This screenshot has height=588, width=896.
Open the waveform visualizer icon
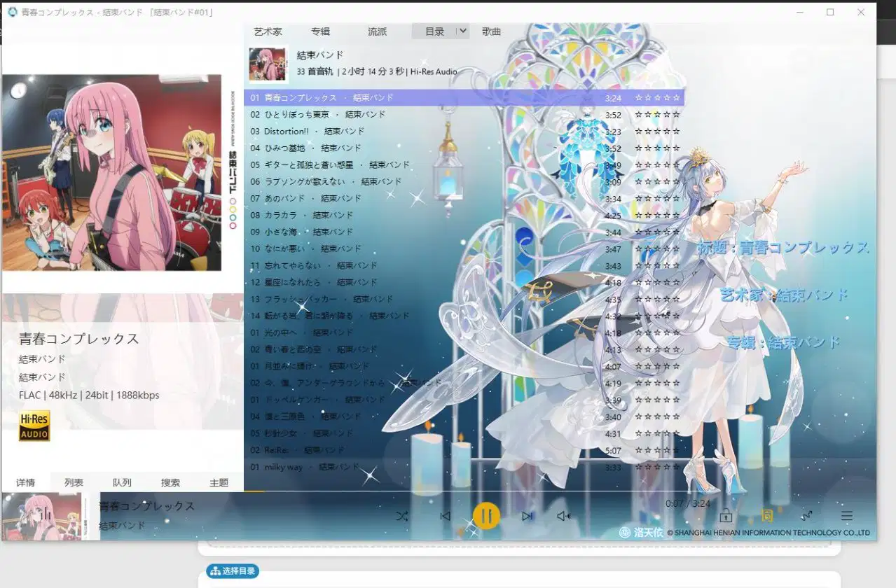pyautogui.click(x=806, y=516)
